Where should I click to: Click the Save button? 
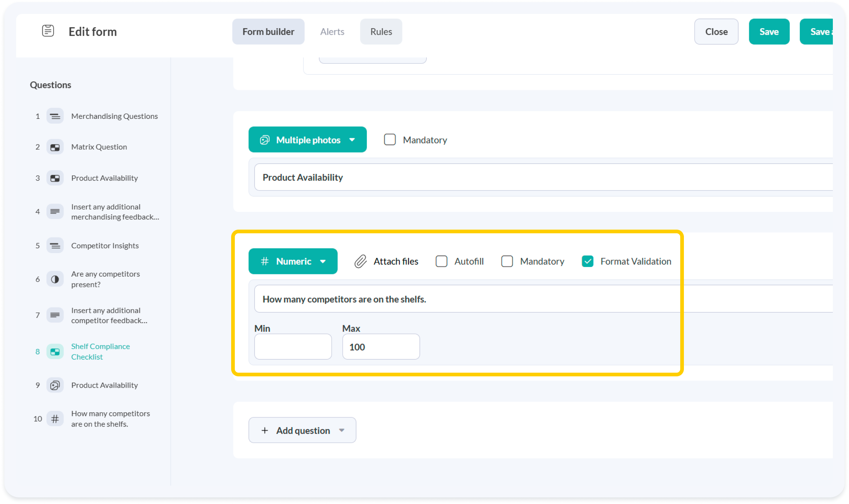pyautogui.click(x=769, y=32)
